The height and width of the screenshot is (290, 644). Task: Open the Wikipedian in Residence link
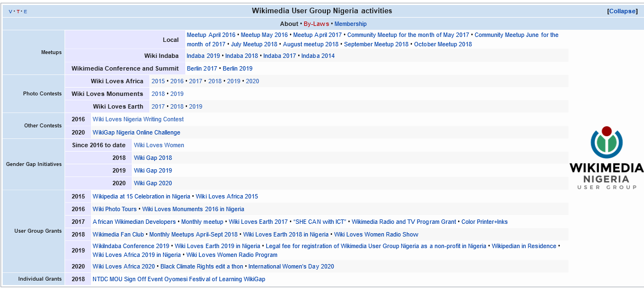(x=524, y=246)
